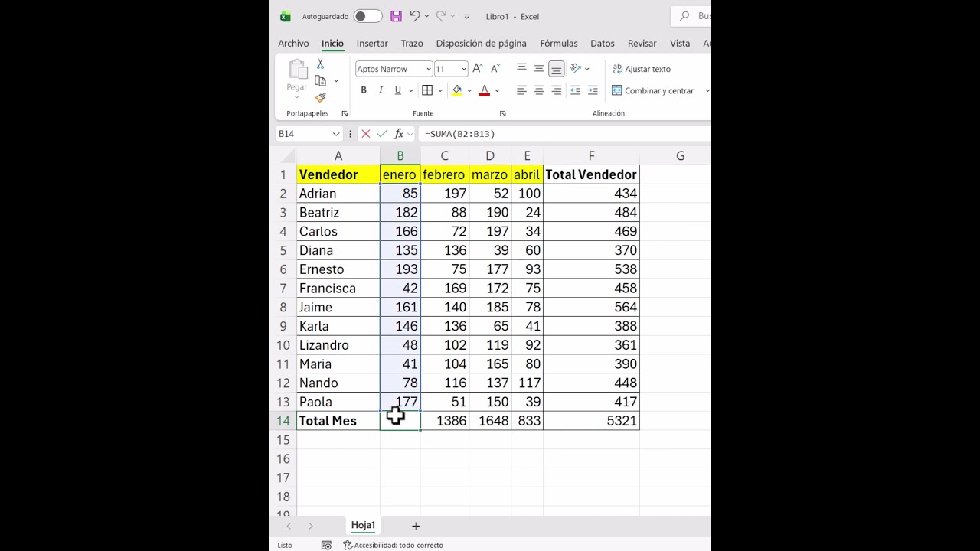Viewport: 980px width, 551px height.
Task: Click the Cut scissors icon
Action: coord(320,64)
